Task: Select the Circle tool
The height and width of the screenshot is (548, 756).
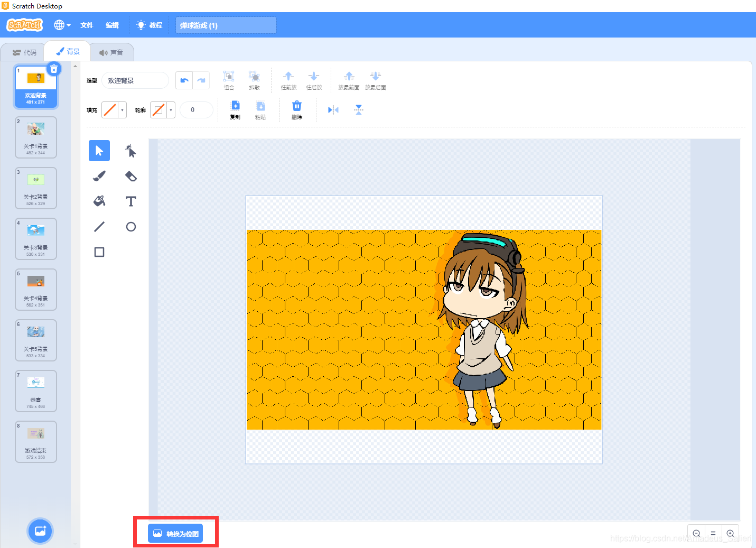Action: click(130, 227)
